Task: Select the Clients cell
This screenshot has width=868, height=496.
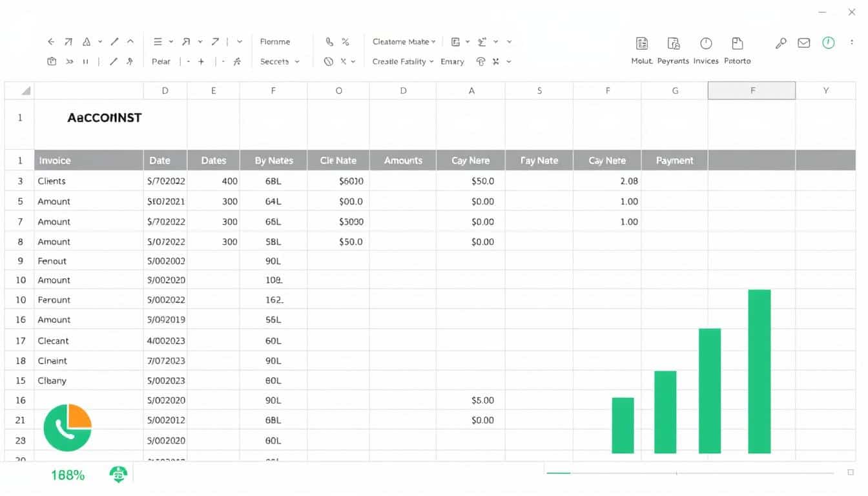Action: tap(88, 181)
